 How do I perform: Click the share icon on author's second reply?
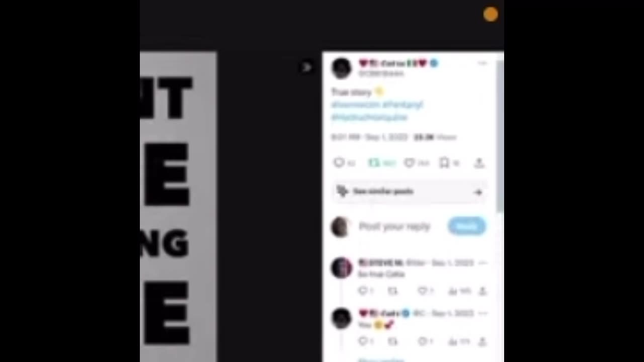[x=482, y=341]
